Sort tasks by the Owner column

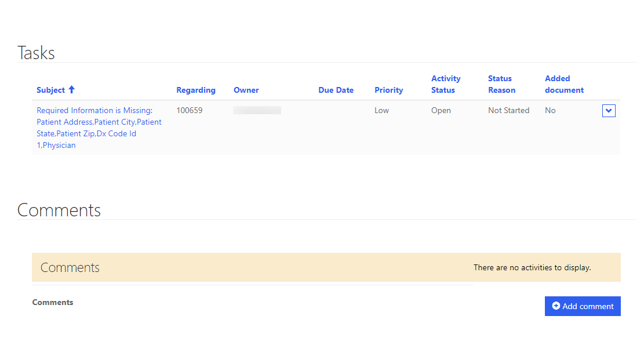click(x=246, y=89)
